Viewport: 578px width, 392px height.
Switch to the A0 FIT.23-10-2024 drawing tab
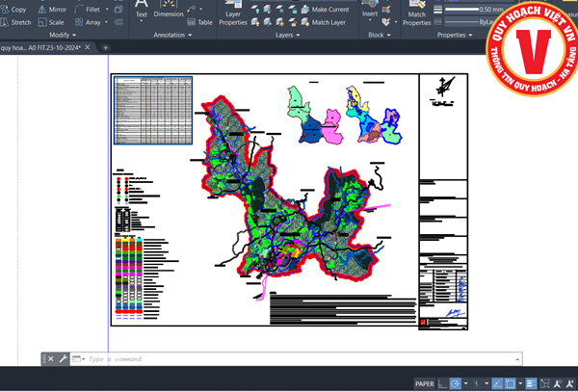(x=43, y=47)
